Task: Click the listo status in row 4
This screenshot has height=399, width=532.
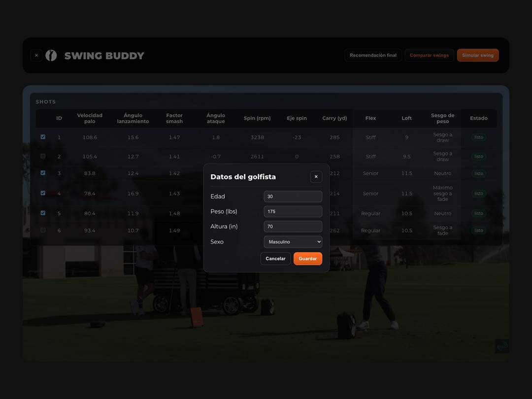Action: 479,194
